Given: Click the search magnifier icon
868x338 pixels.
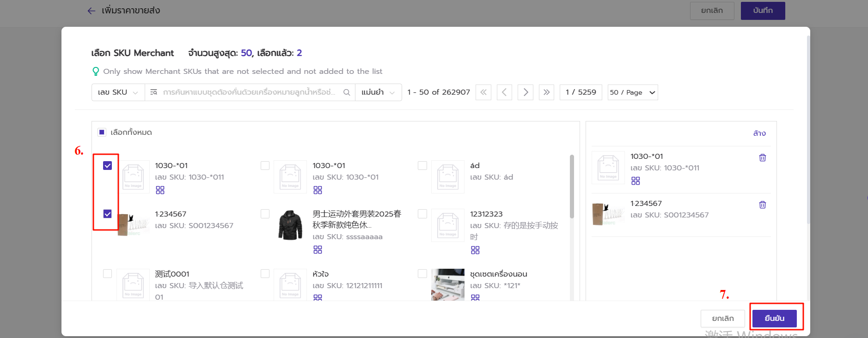Looking at the screenshot, I should [x=347, y=92].
